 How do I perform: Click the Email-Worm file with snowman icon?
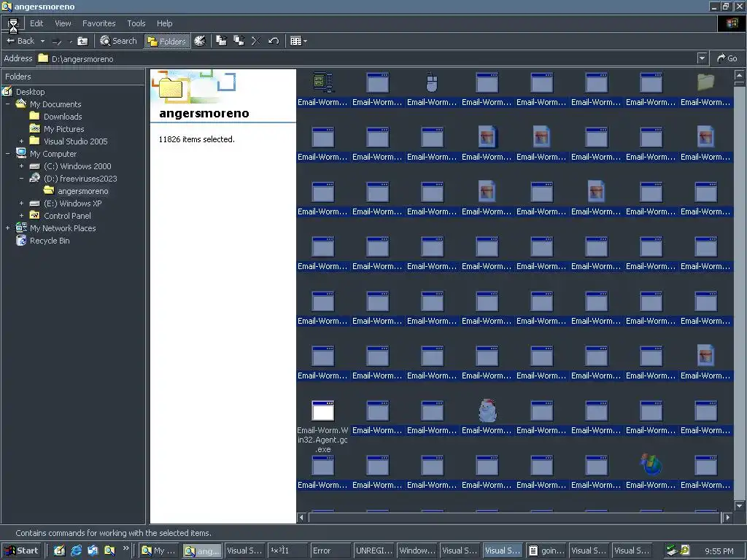coord(487,416)
